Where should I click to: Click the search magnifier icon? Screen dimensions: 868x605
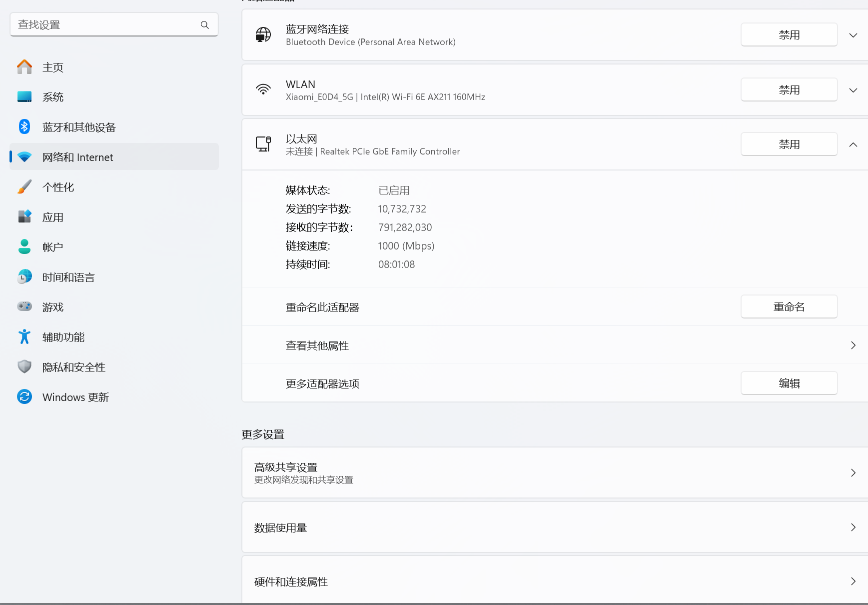204,24
